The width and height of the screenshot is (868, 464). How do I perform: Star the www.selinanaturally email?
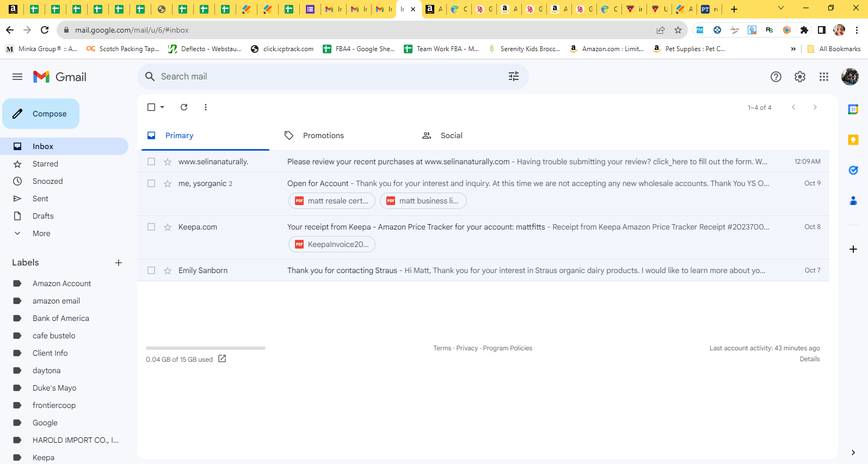(168, 162)
